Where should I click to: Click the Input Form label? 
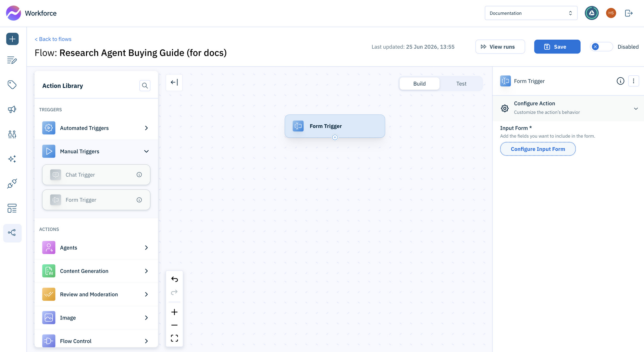coord(516,128)
